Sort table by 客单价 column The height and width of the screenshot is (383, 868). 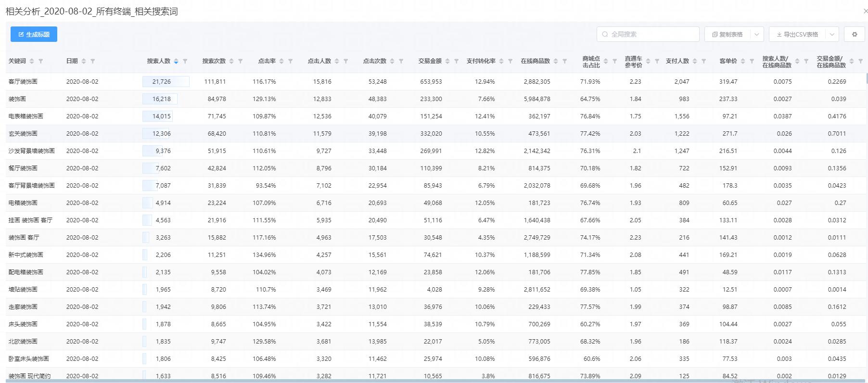click(743, 61)
